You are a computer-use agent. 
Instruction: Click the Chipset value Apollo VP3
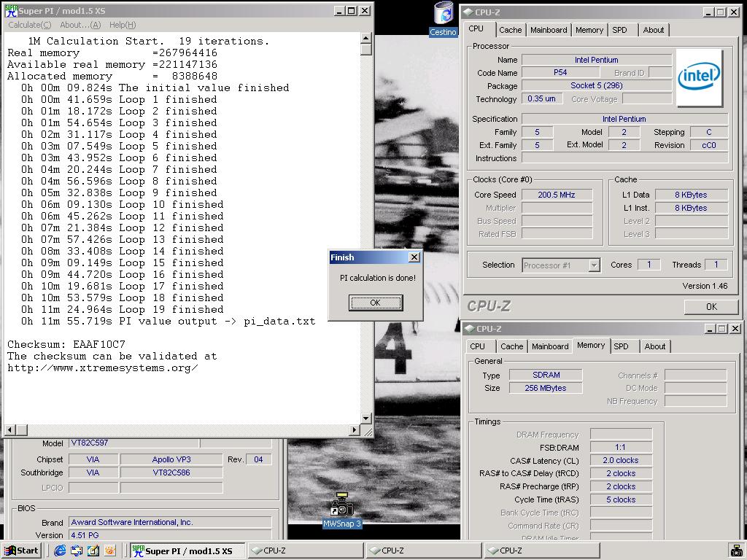pos(171,459)
